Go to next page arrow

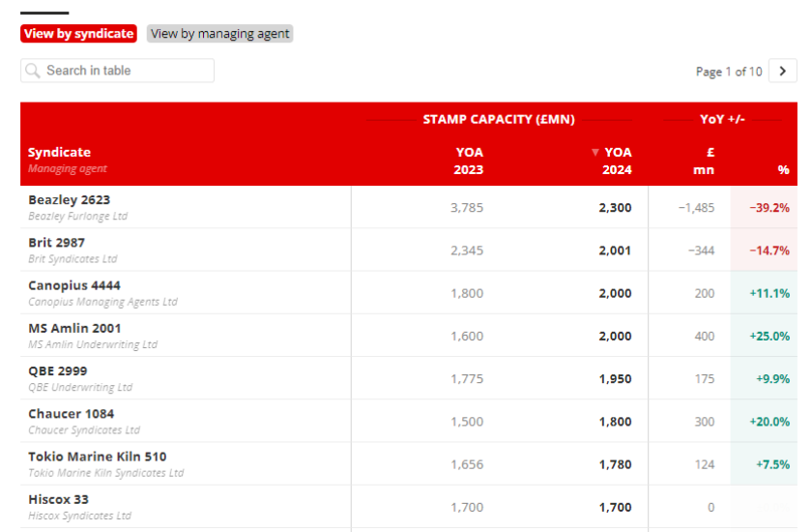point(782,71)
